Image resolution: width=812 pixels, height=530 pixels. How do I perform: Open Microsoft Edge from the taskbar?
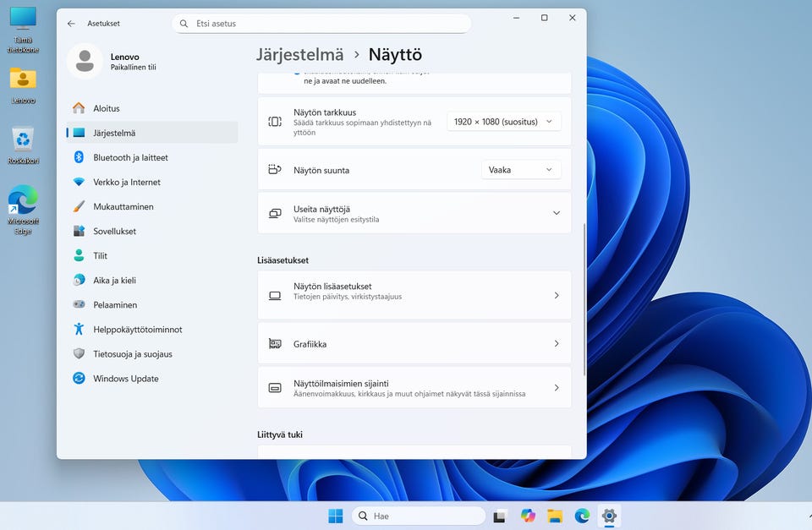tap(582, 516)
